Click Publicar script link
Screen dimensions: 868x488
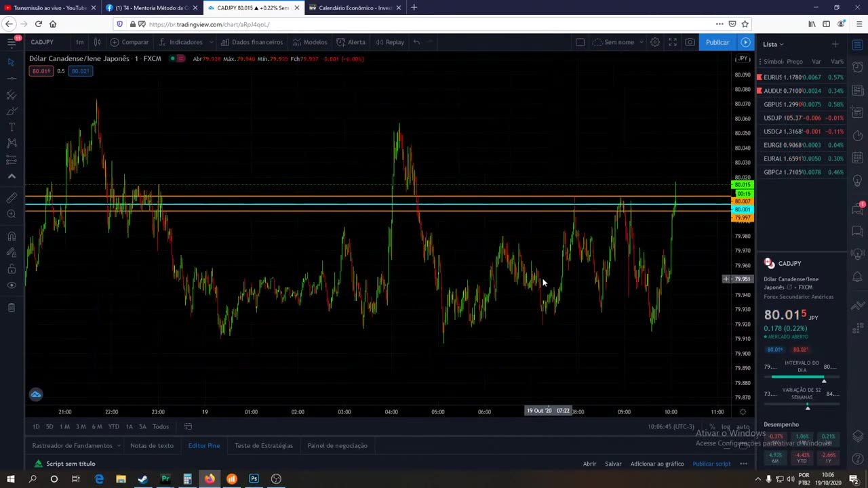[711, 464]
